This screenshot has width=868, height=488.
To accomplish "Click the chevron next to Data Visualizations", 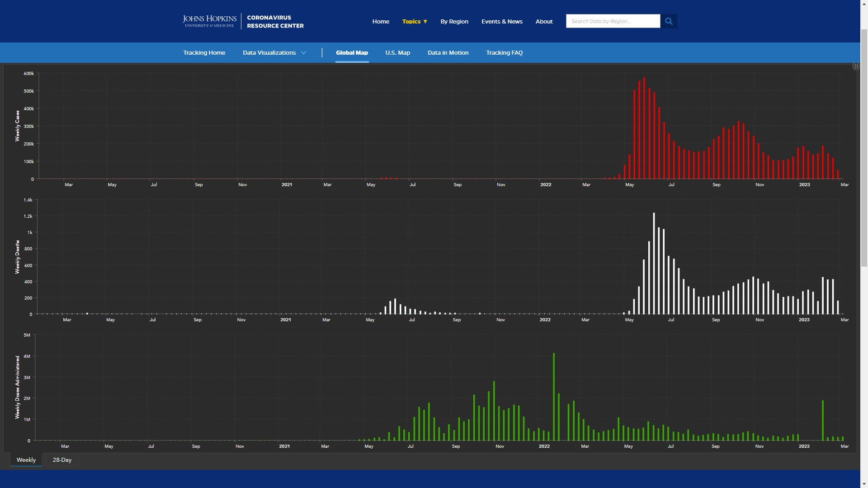I will 304,53.
